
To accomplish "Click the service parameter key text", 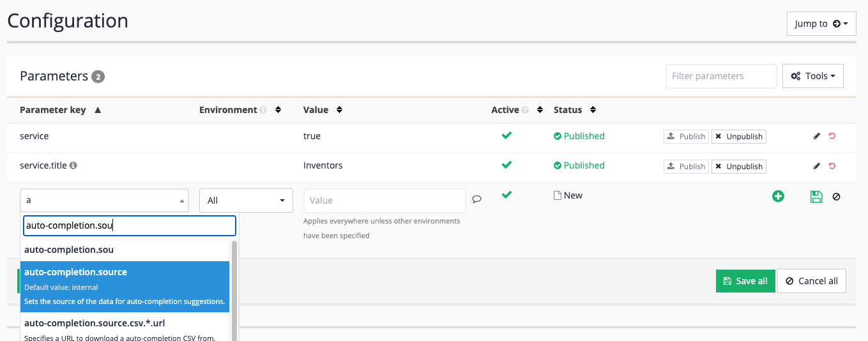I will point(34,136).
